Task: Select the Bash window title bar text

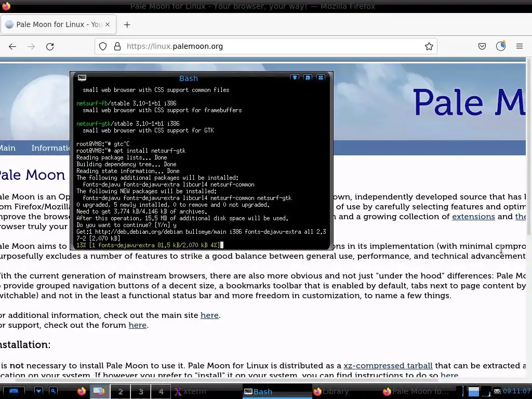Action: (x=188, y=78)
